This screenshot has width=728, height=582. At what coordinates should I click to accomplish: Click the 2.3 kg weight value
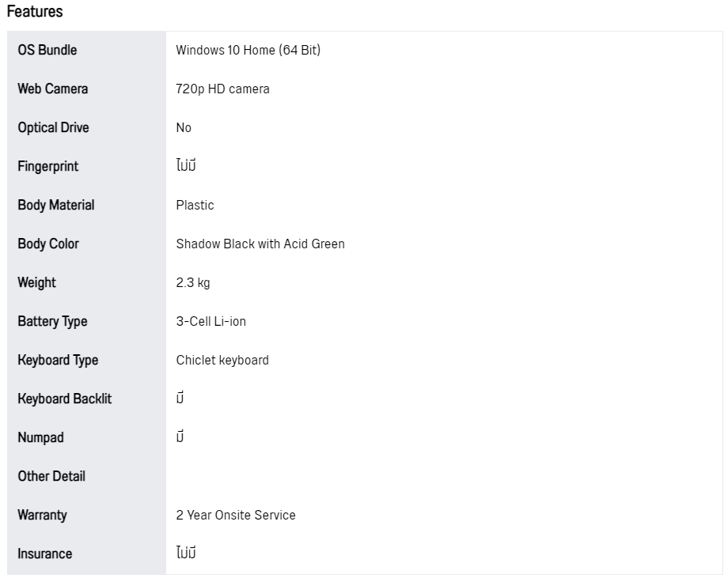[x=193, y=283]
